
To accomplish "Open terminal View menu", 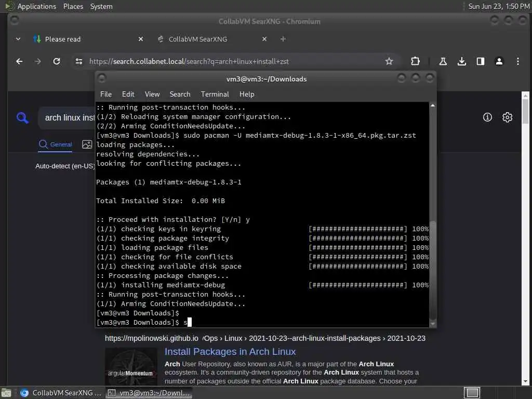I will (152, 95).
